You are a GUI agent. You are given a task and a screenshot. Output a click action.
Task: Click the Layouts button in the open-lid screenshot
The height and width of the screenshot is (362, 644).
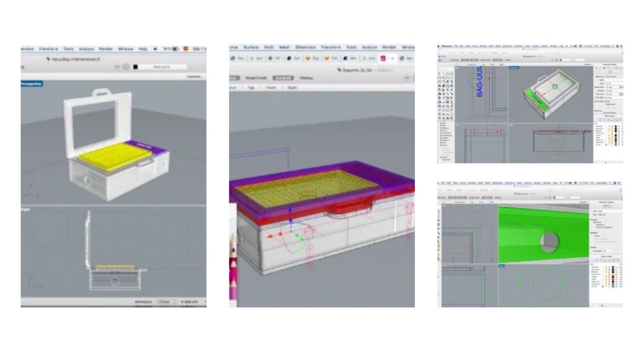[x=195, y=76]
